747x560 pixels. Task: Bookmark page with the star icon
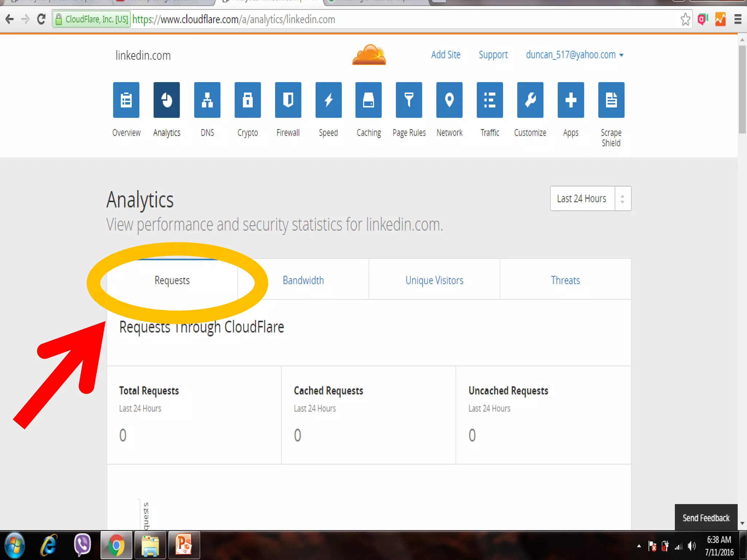(x=685, y=19)
